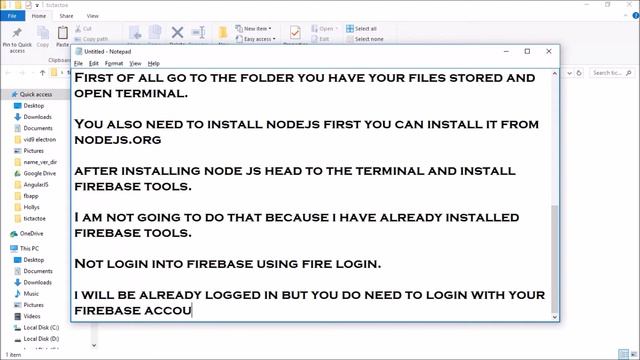Click the Rename icon in ribbon
Screen dimensions: 640x360
point(198,33)
